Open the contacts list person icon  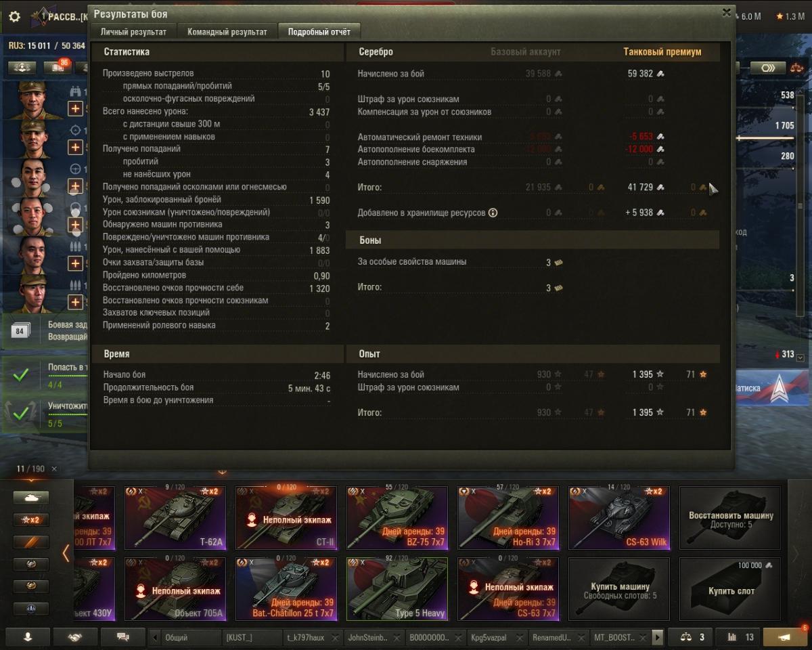click(x=27, y=637)
